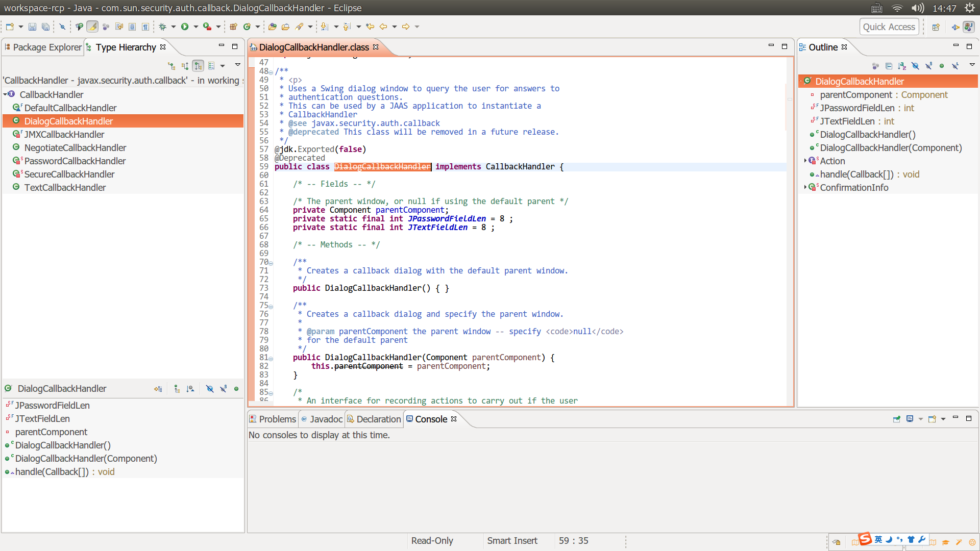Click the Back navigation arrow icon
This screenshot has width=980, height=551.
coord(383,27)
